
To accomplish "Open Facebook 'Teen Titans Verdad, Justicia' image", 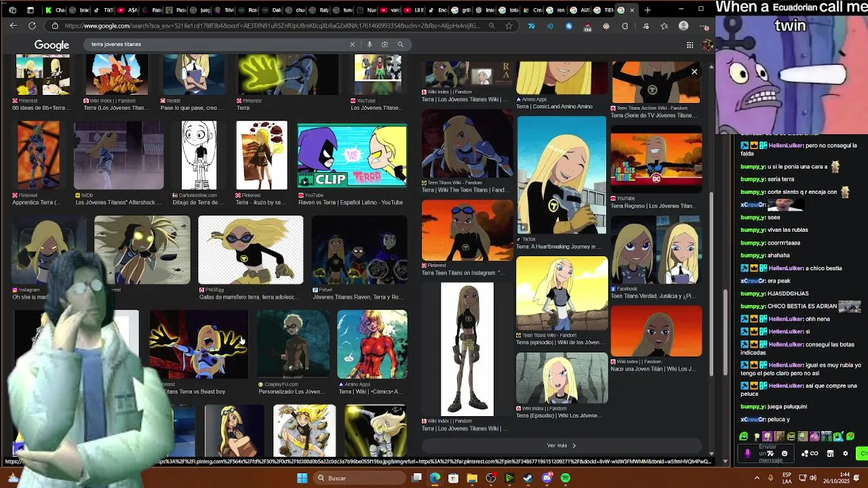I will click(x=656, y=249).
